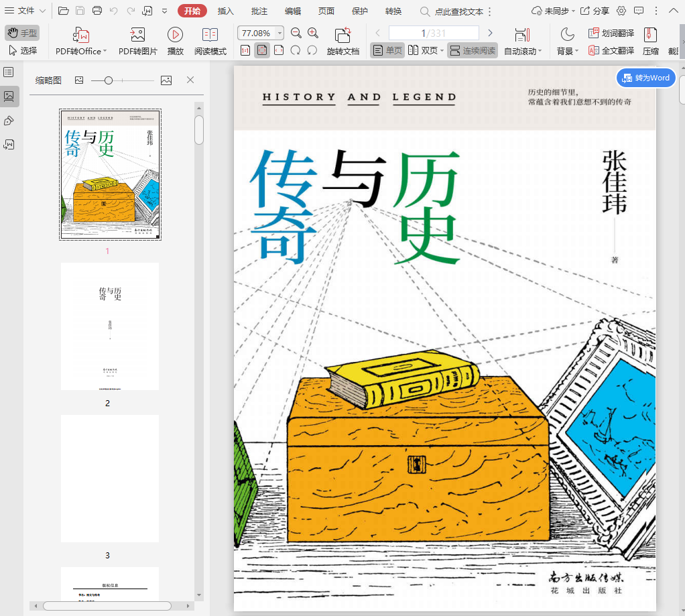Image resolution: width=685 pixels, height=616 pixels.
Task: Click the export-to-Word quick access icon
Action: tap(147, 11)
